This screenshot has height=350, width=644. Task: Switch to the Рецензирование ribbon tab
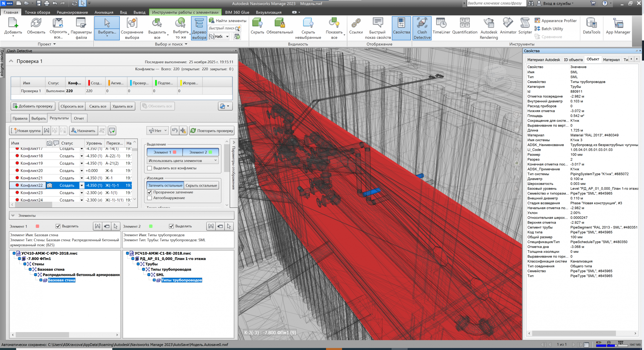click(72, 12)
